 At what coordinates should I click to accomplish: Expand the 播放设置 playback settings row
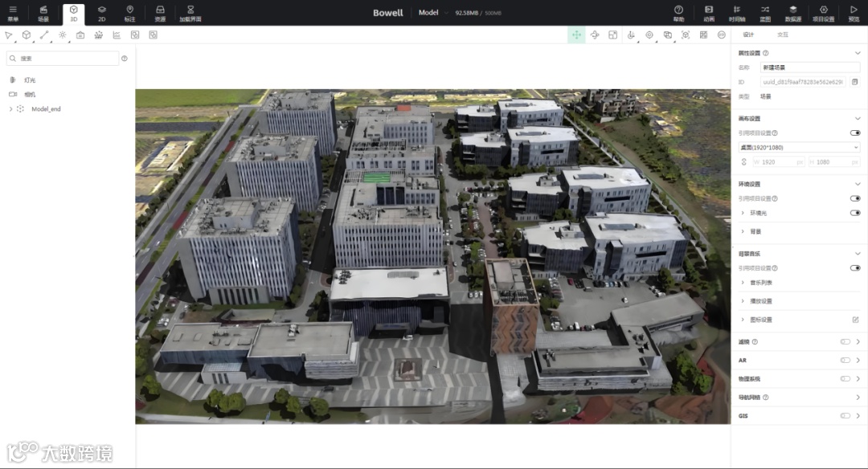[x=743, y=301]
